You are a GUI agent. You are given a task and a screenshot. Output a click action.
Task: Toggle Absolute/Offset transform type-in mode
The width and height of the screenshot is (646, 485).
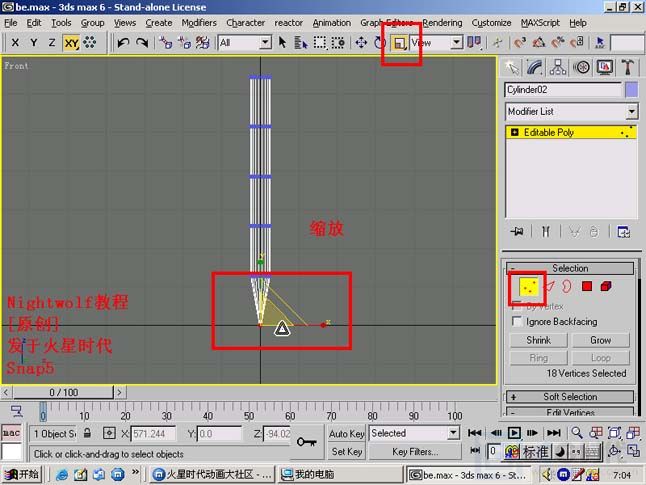pyautogui.click(x=109, y=433)
